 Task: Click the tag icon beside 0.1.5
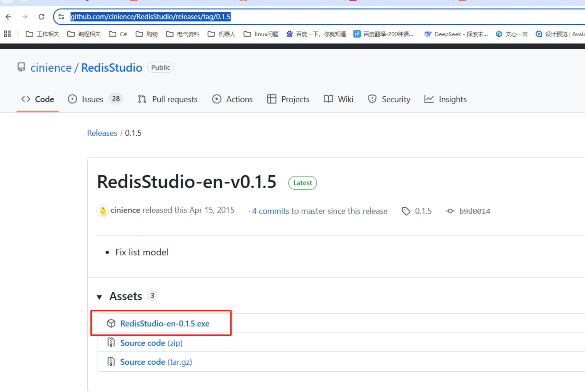click(406, 211)
